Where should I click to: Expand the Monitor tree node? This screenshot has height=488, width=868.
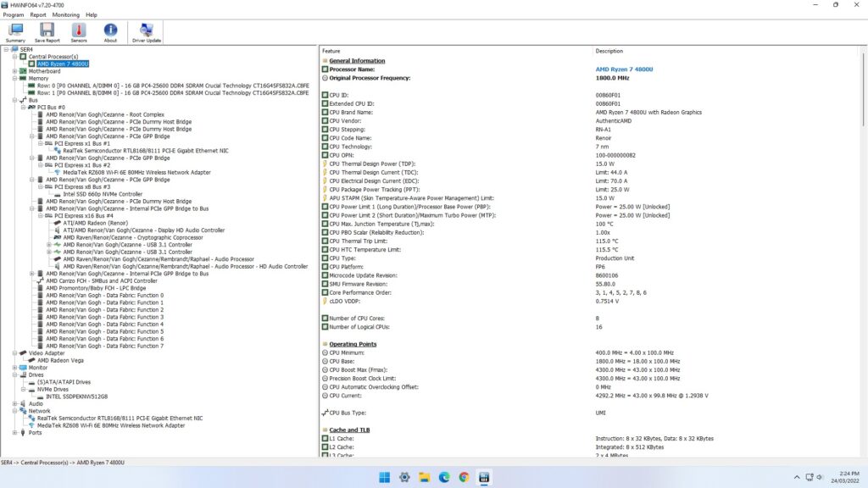pos(14,368)
